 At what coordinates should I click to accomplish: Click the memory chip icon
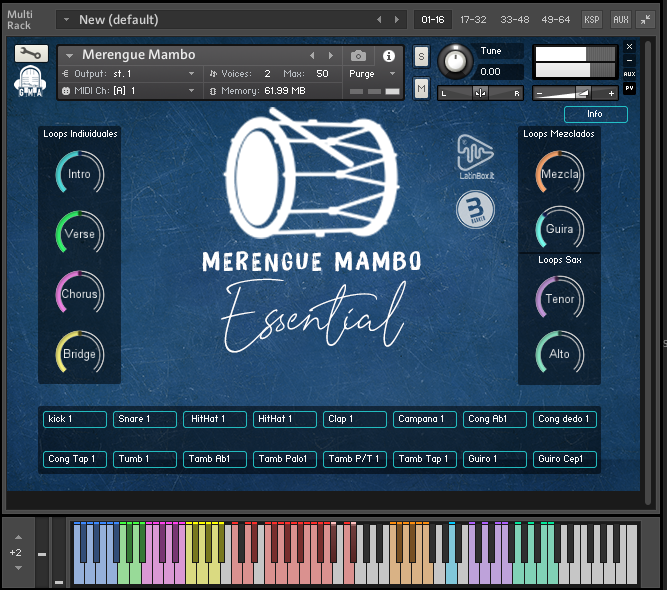click(213, 91)
